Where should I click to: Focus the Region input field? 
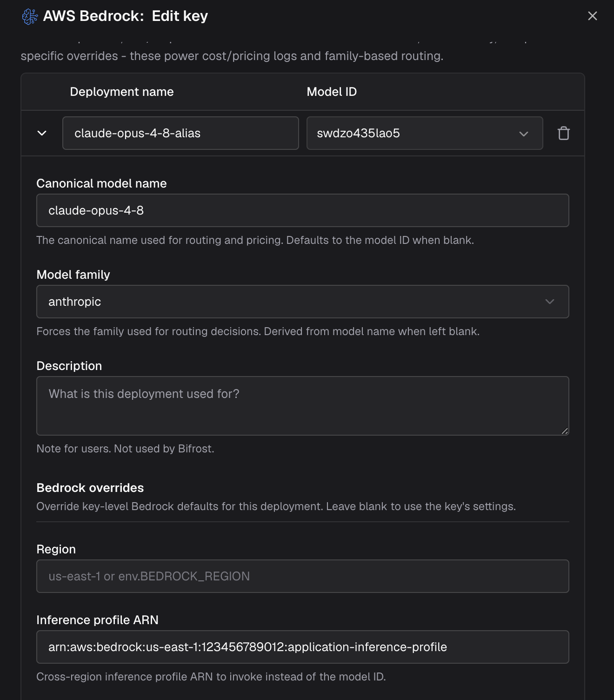click(303, 576)
